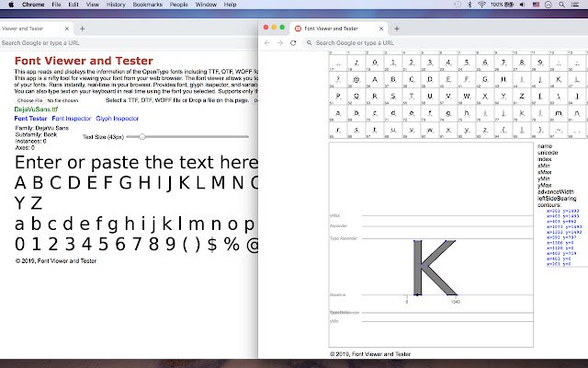Select the uppercase 'G' glyph cell

coord(485,80)
